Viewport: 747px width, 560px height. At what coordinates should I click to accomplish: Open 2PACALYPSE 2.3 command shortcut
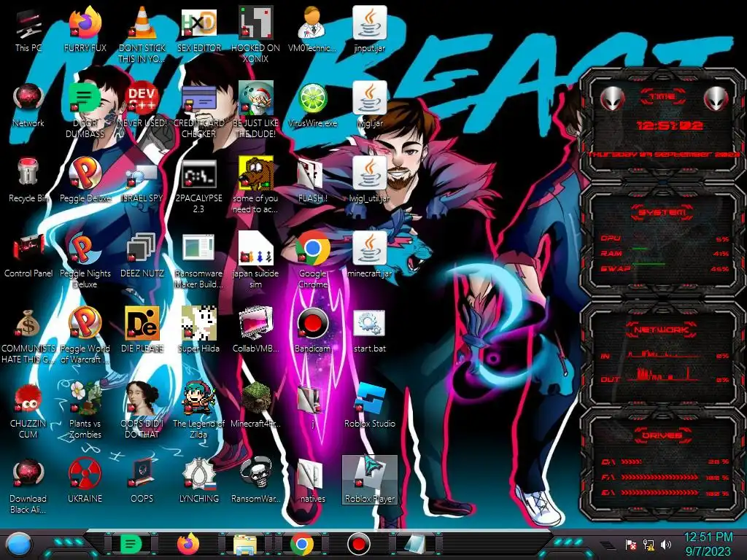point(198,186)
